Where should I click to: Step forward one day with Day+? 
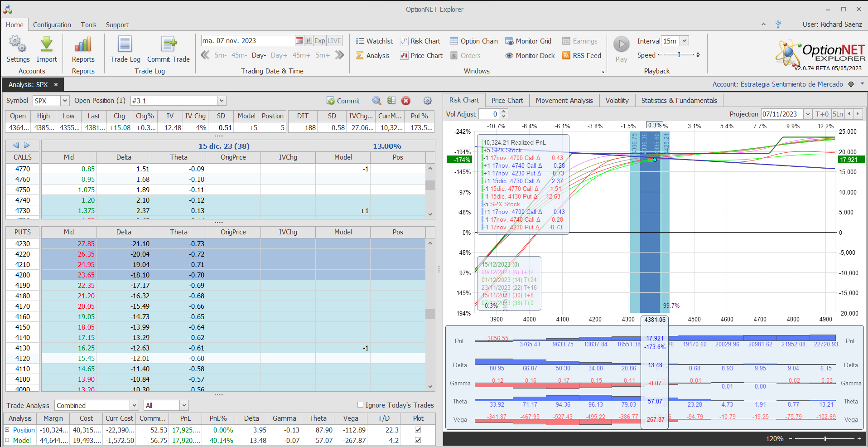point(279,55)
